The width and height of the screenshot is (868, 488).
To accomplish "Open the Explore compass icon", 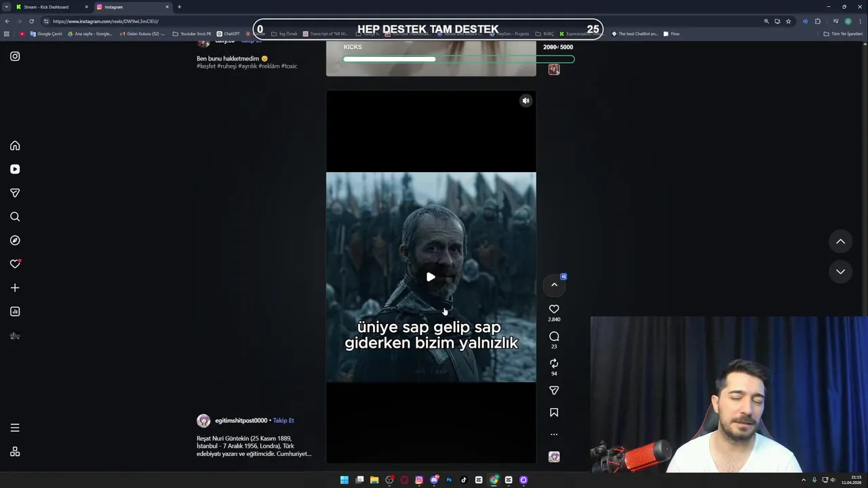I will coord(15,241).
